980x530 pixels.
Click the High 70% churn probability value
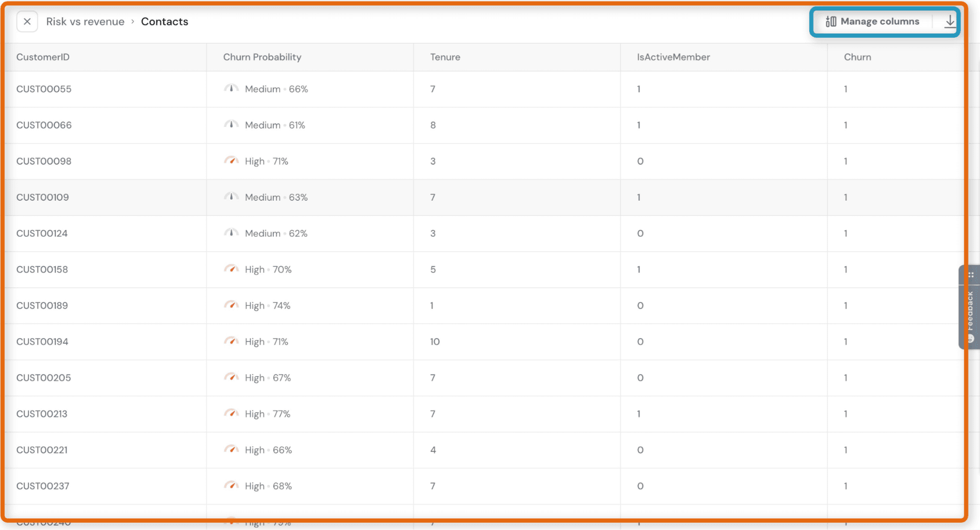pyautogui.click(x=268, y=270)
